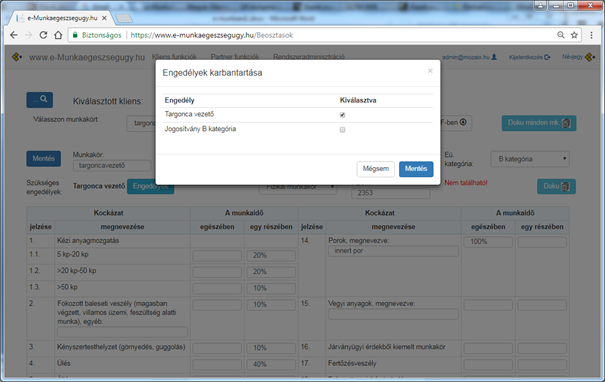
Task: Click the Kézi anyagmozgatás row label
Action: point(88,241)
